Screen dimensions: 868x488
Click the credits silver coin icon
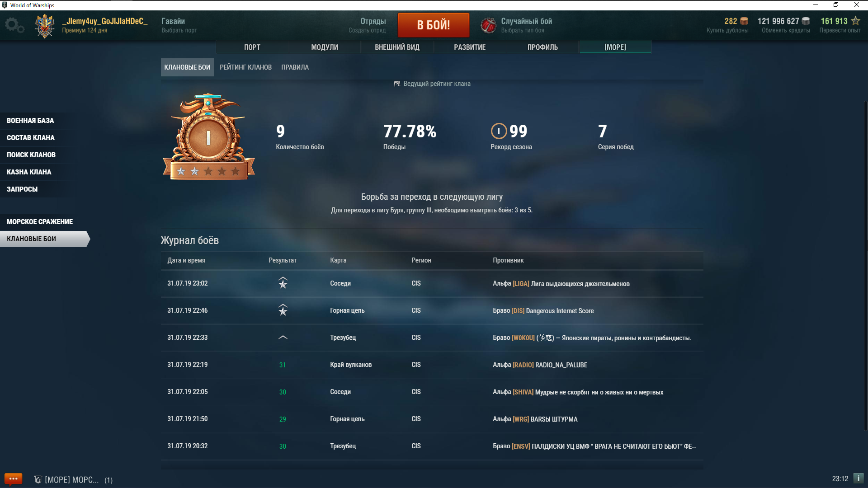point(806,21)
